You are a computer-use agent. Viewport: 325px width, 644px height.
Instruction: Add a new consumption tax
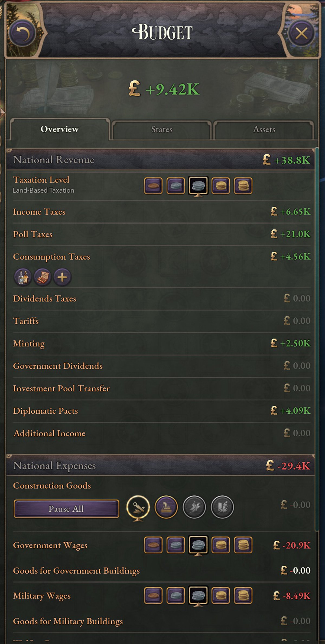(62, 277)
